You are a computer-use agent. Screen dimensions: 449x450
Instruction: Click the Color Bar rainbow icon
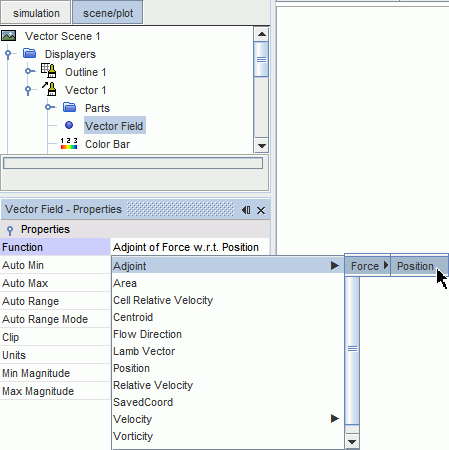coord(69,143)
